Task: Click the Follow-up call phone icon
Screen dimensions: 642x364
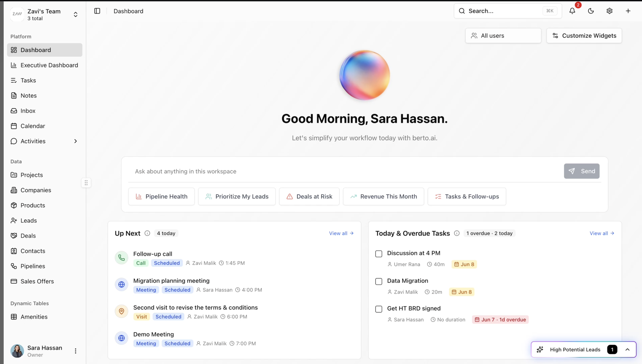Action: (x=121, y=258)
